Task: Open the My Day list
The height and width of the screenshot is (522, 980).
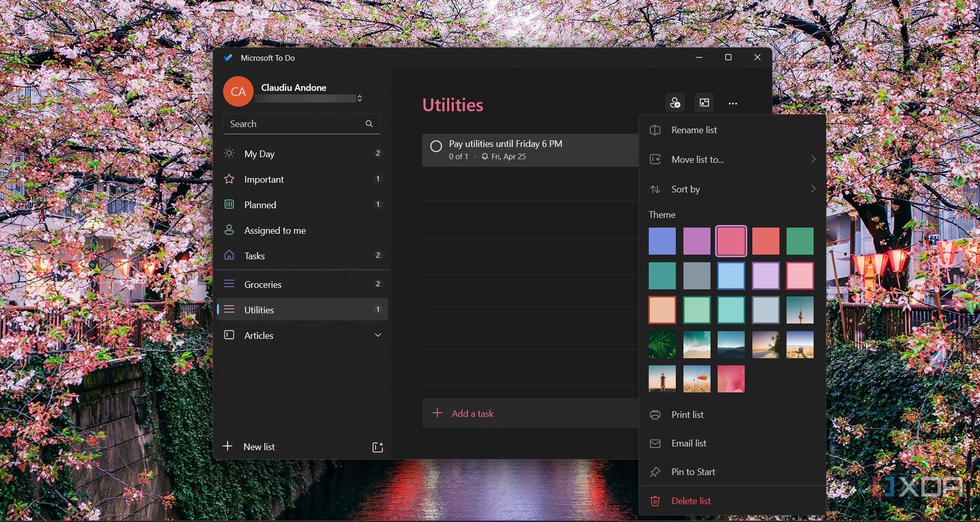Action: pos(303,154)
